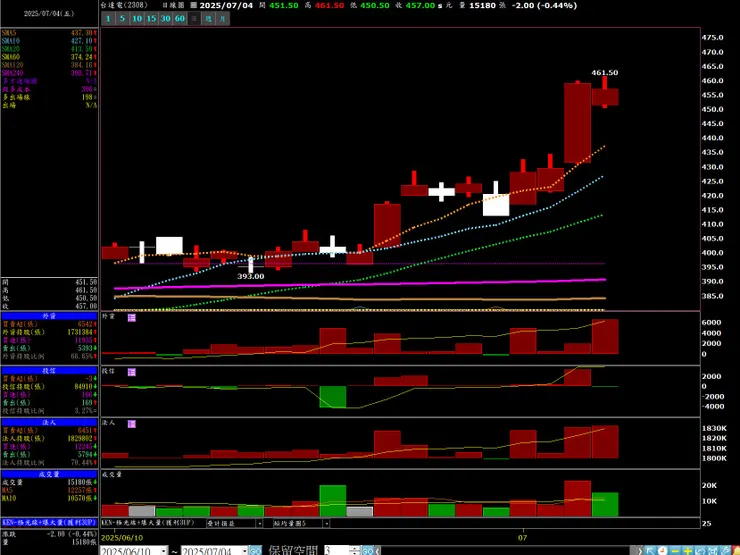The height and width of the screenshot is (555, 740).
Task: Click the date 2025/07/04 in the top bar
Action: coord(226,6)
